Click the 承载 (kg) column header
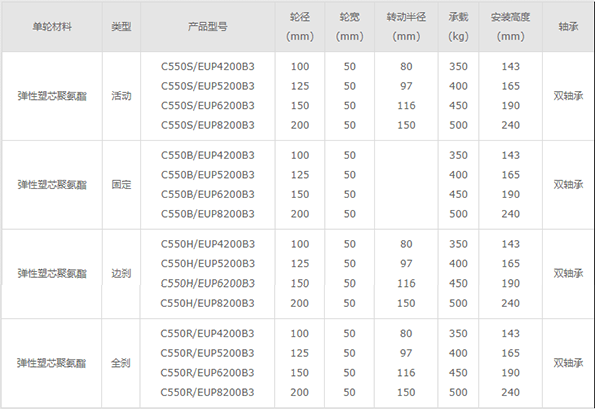This screenshot has height=409, width=595. [458, 27]
